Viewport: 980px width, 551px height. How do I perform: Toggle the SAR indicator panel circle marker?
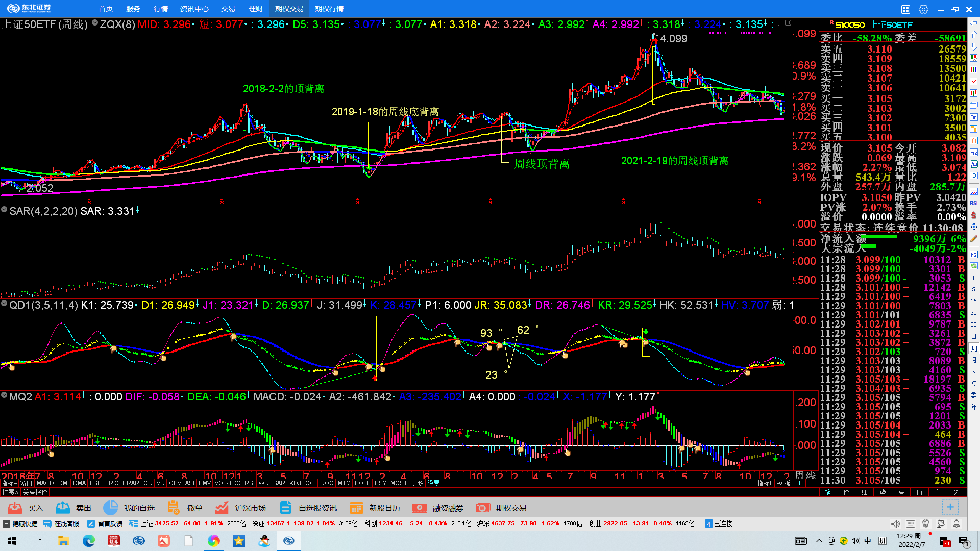(x=4, y=210)
